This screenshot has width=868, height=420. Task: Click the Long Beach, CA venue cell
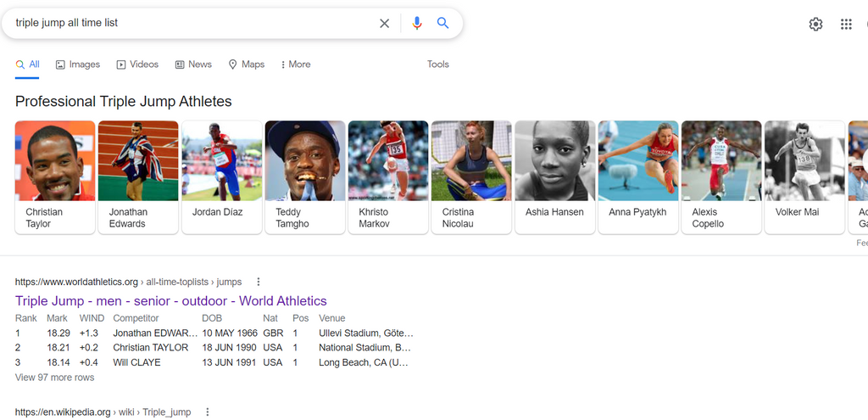364,362
